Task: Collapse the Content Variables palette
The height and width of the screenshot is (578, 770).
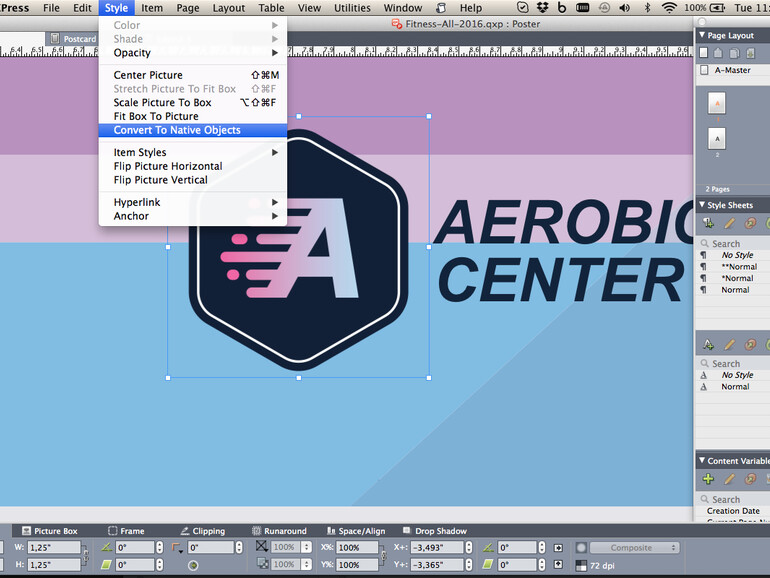Action: pyautogui.click(x=702, y=461)
